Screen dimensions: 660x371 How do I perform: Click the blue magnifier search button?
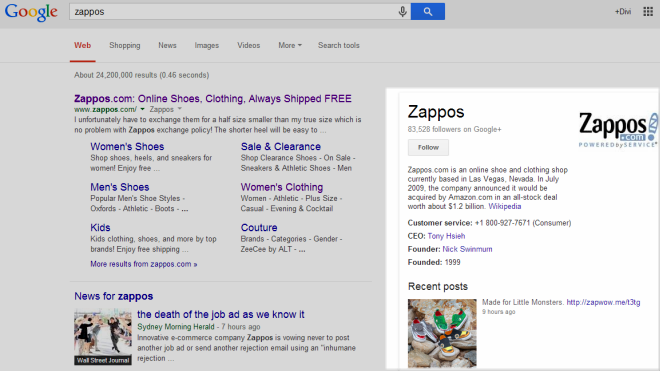[x=428, y=11]
